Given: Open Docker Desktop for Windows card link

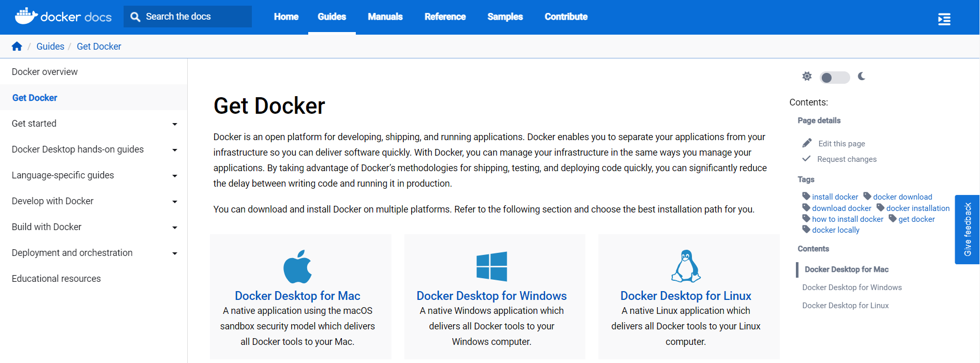Looking at the screenshot, I should click(x=492, y=296).
